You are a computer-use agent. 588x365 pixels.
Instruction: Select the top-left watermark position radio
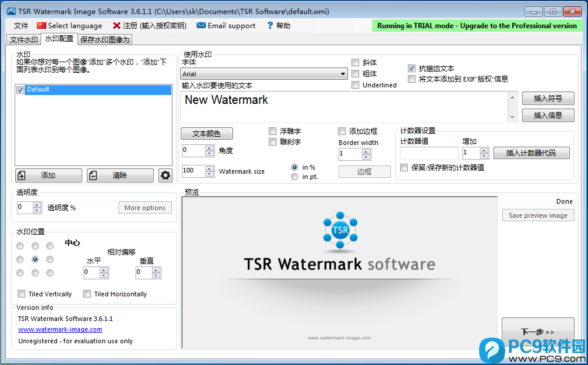20,246
